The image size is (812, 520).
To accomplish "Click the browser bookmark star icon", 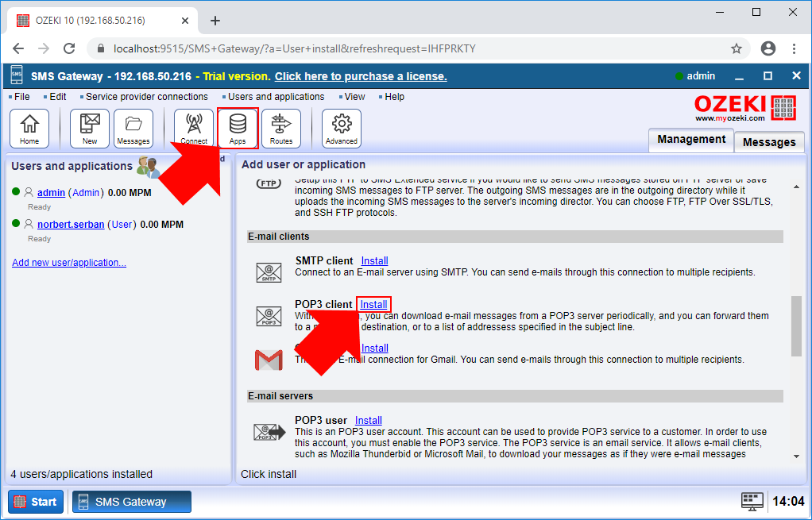I will coord(736,48).
